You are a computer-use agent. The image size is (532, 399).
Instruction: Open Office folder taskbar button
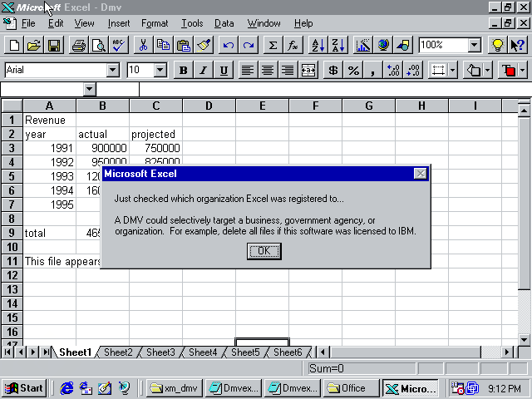pyautogui.click(x=351, y=388)
